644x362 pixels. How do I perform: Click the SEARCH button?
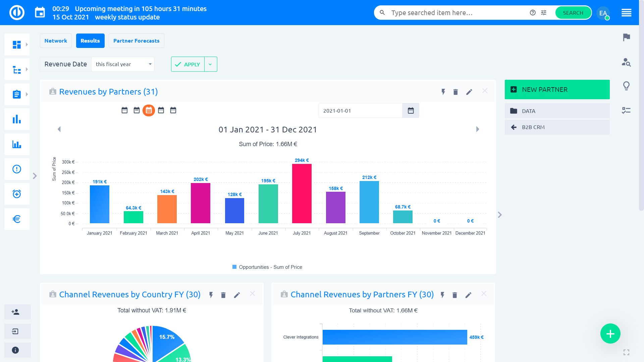coord(573,13)
